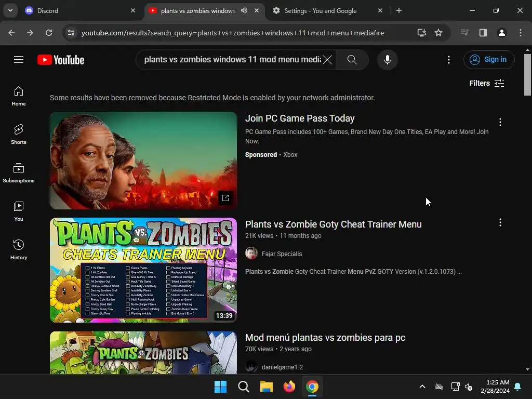Image resolution: width=532 pixels, height=399 pixels.
Task: Open clock and date in taskbar
Action: tap(495, 387)
